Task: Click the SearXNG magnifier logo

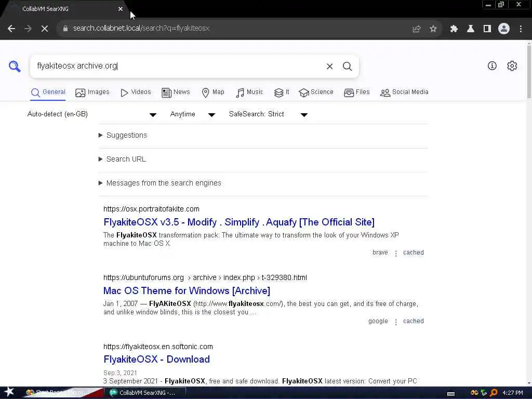Action: 15,66
